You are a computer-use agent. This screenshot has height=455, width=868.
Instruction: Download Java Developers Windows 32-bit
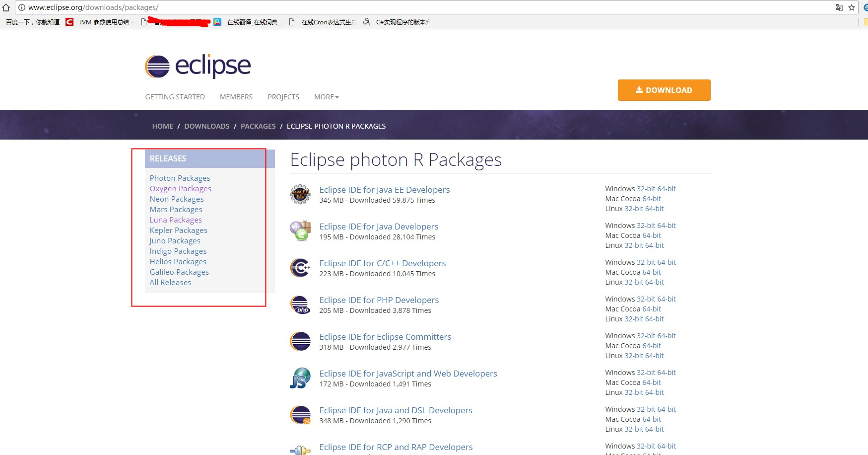(x=646, y=226)
